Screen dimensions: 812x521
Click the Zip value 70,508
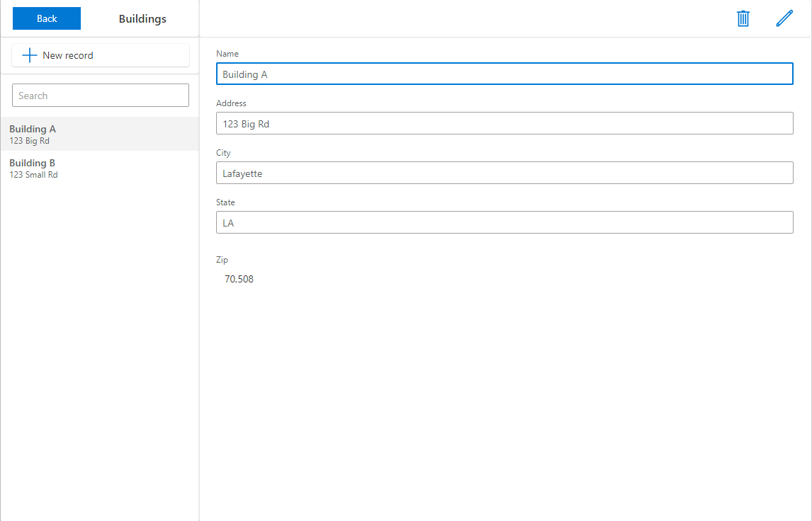[239, 280]
